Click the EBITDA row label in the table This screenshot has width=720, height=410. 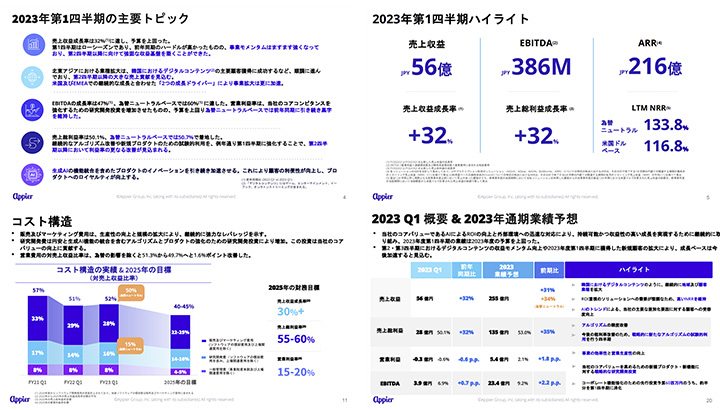pos(390,383)
